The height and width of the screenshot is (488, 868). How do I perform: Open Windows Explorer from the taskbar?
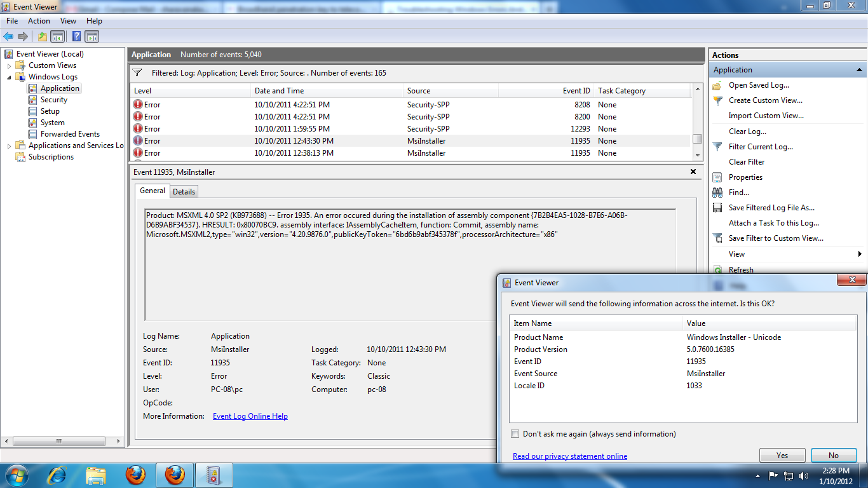96,475
